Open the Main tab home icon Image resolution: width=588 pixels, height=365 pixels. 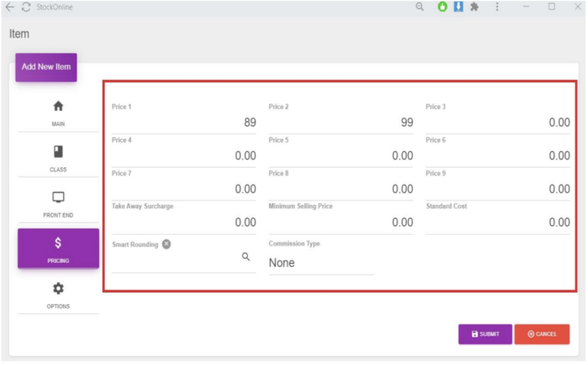[58, 107]
